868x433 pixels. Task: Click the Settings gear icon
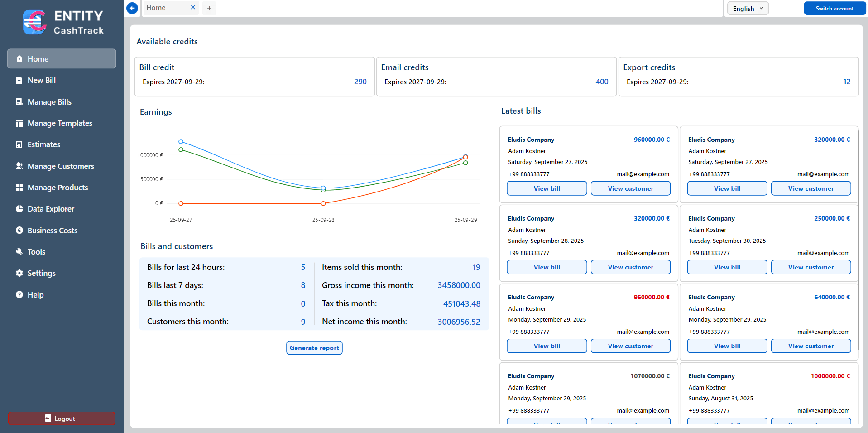point(19,273)
